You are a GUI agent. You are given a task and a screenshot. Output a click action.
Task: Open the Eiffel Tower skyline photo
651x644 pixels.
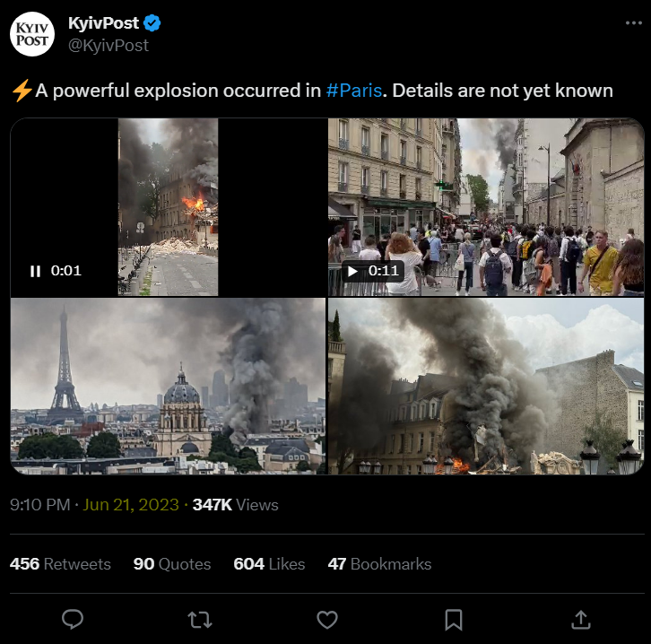[x=168, y=386]
